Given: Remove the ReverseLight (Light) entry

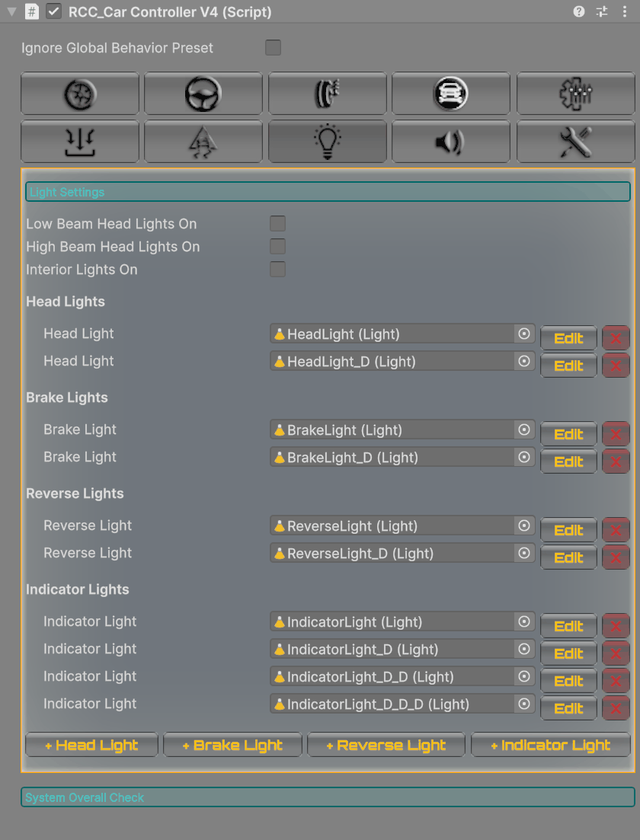Looking at the screenshot, I should 616,530.
